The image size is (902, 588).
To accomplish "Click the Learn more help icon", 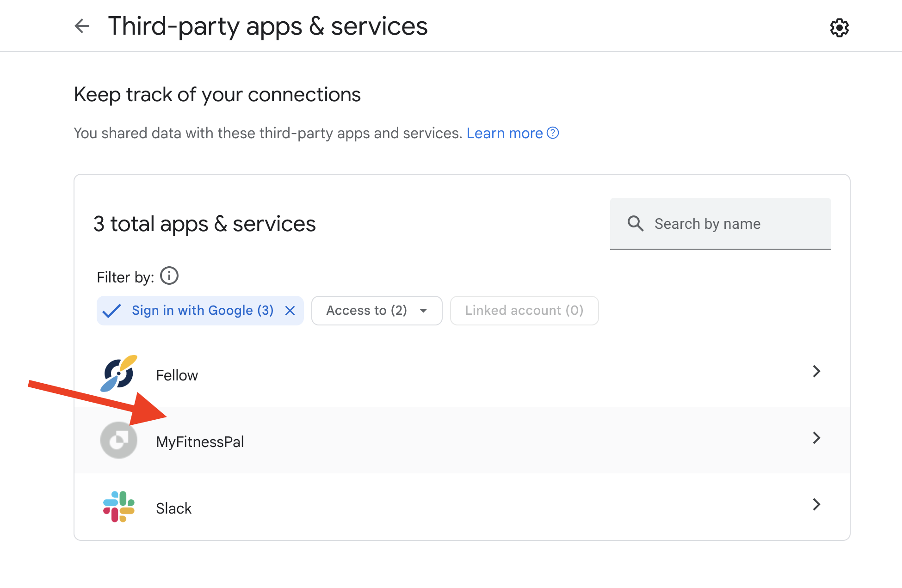I will click(x=553, y=133).
